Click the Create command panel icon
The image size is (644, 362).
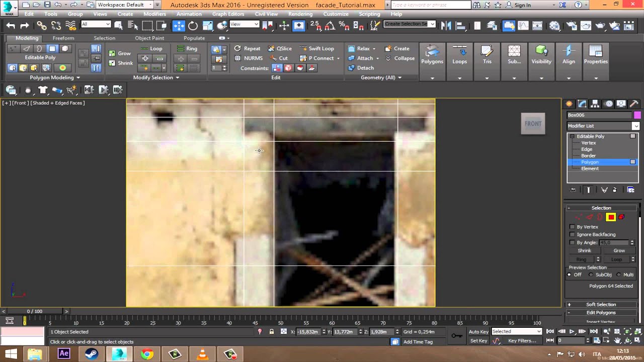point(569,104)
